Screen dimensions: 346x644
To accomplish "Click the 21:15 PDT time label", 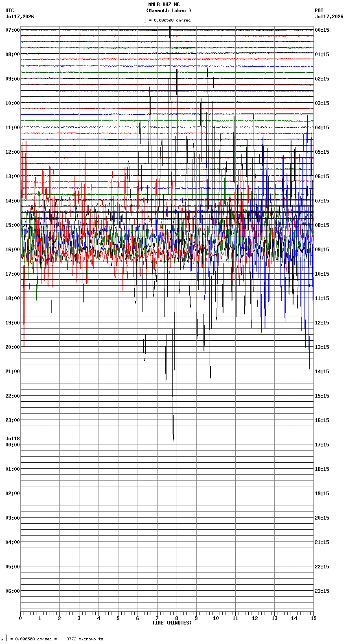I will pyautogui.click(x=322, y=542).
